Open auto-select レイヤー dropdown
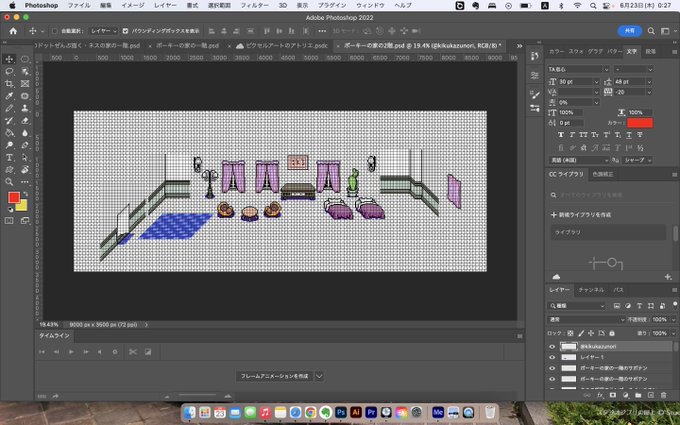Image resolution: width=680 pixels, height=425 pixels. pos(103,31)
